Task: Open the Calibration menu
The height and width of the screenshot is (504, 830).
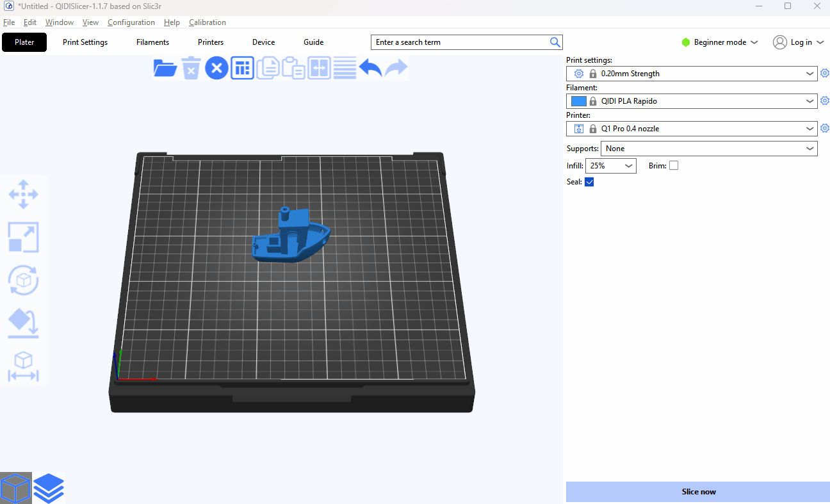Action: coord(207,22)
